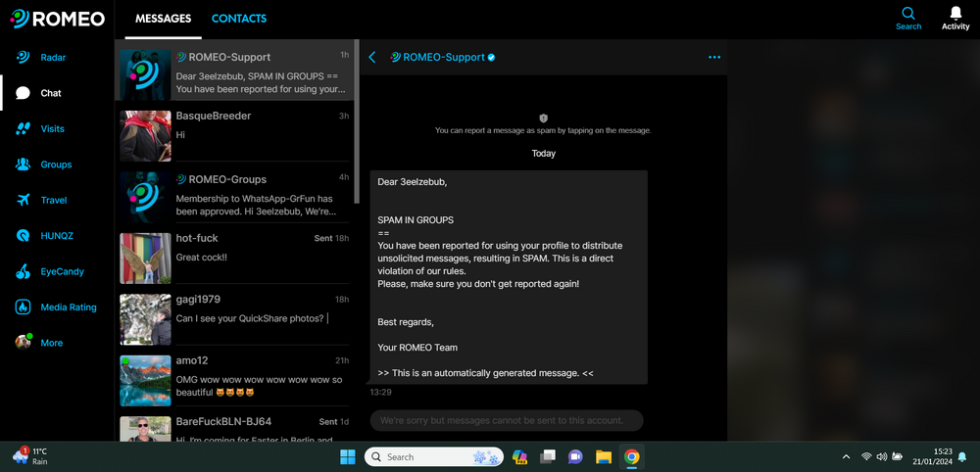Switch to the CONTACTS tab
Screen dimensions: 980x472
(239, 19)
